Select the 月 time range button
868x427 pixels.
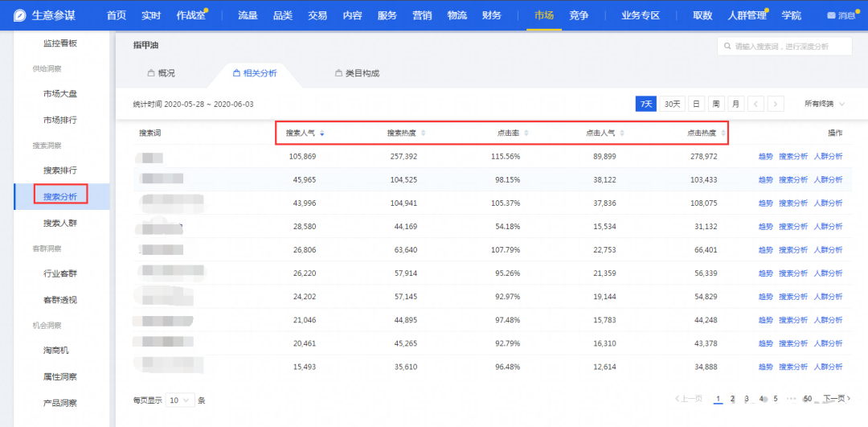tap(735, 104)
